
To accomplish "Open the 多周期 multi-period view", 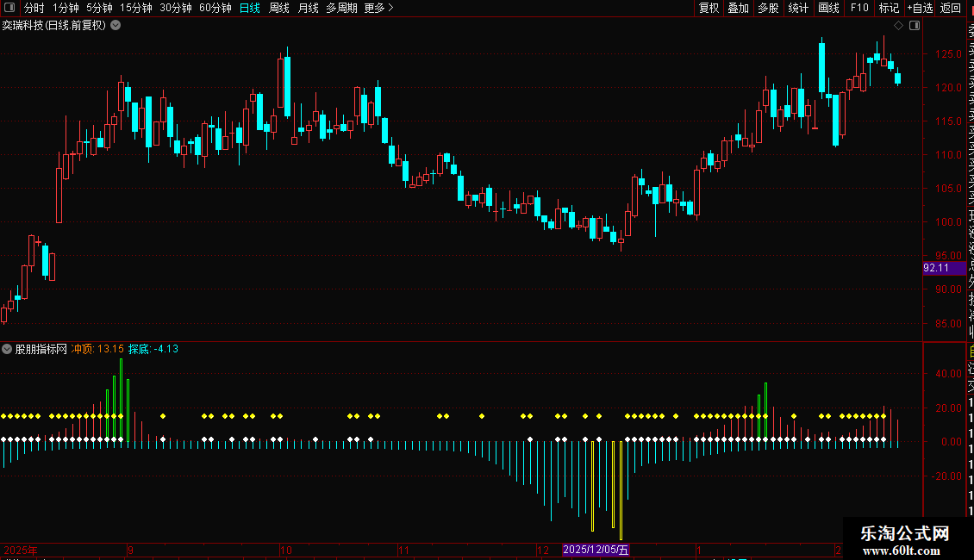I will click(341, 8).
